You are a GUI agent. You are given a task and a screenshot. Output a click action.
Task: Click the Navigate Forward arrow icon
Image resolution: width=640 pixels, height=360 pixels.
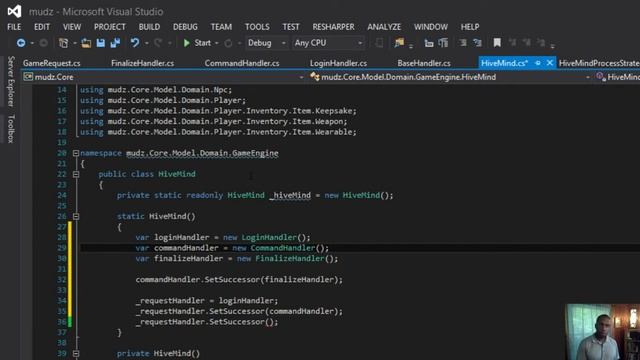click(x=43, y=43)
